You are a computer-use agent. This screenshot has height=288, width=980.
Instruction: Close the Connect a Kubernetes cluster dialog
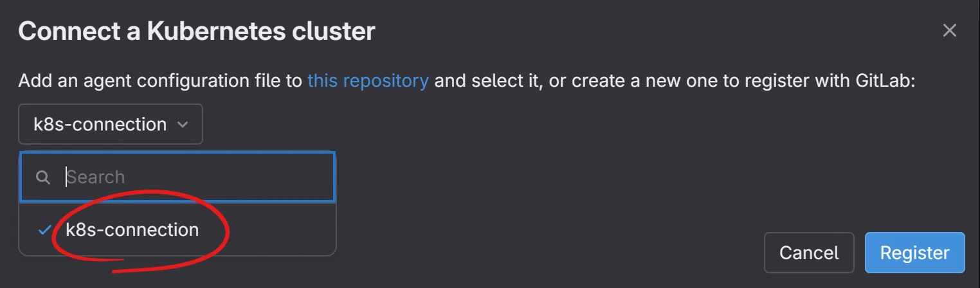[949, 30]
